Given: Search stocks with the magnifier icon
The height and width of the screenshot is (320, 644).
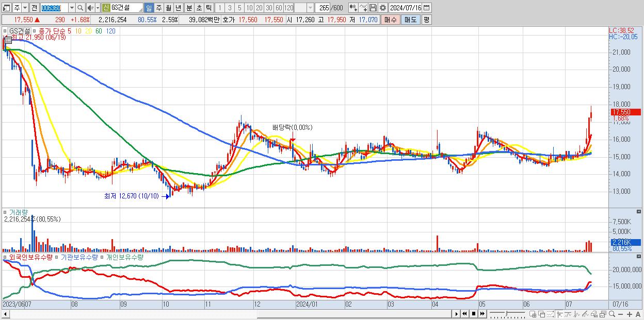Looking at the screenshot, I should 80,8.
